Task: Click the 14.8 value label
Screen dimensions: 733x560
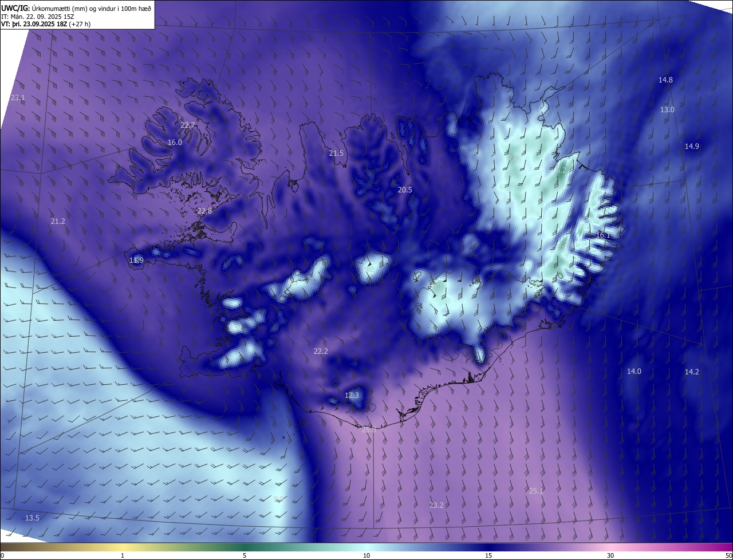Action: (x=665, y=80)
